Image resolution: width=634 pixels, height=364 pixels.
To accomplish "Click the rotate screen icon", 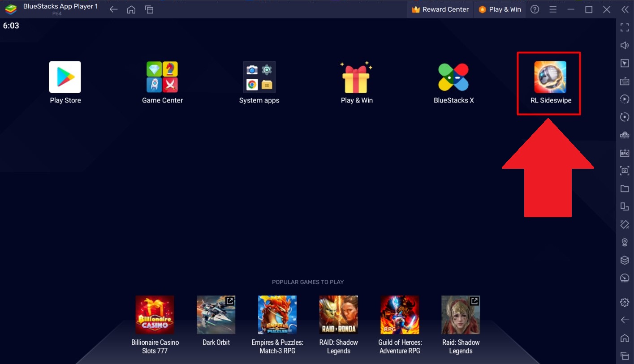I will pyautogui.click(x=625, y=206).
